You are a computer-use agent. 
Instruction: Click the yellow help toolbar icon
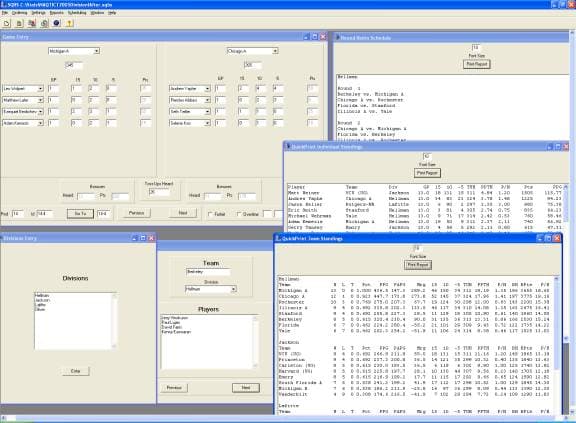click(69, 24)
